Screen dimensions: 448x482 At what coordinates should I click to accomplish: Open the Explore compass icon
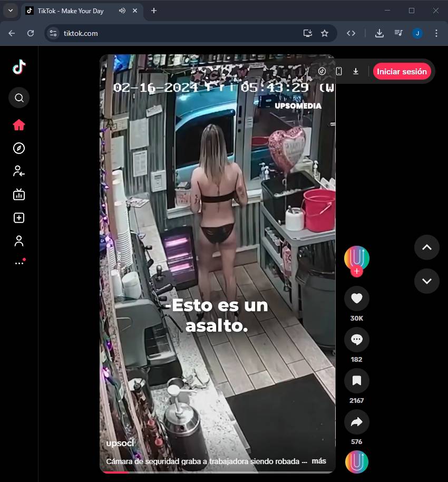click(x=19, y=148)
